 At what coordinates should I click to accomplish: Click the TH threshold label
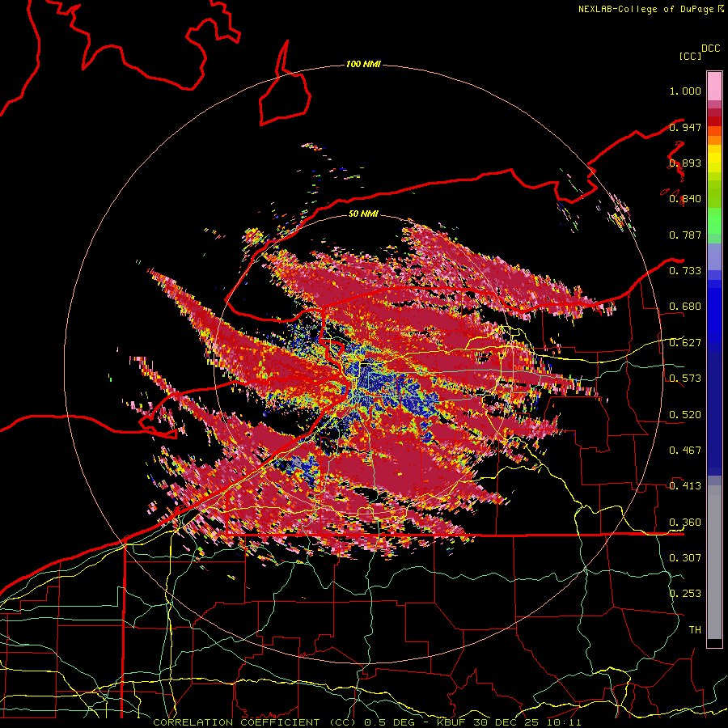tap(695, 629)
